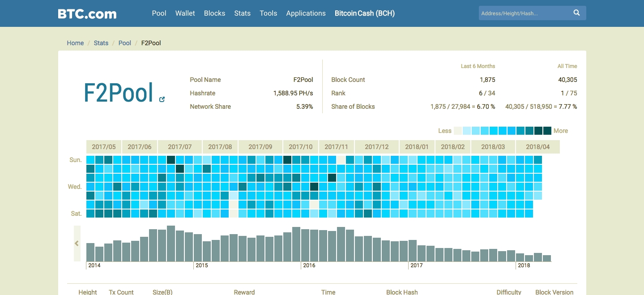Click the 2017/05 month header

point(104,147)
